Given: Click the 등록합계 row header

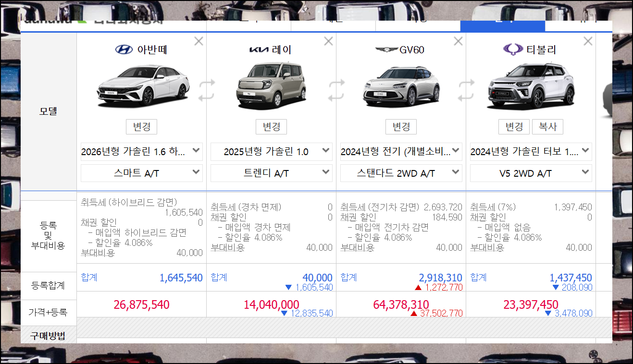Looking at the screenshot, I should coord(49,286).
